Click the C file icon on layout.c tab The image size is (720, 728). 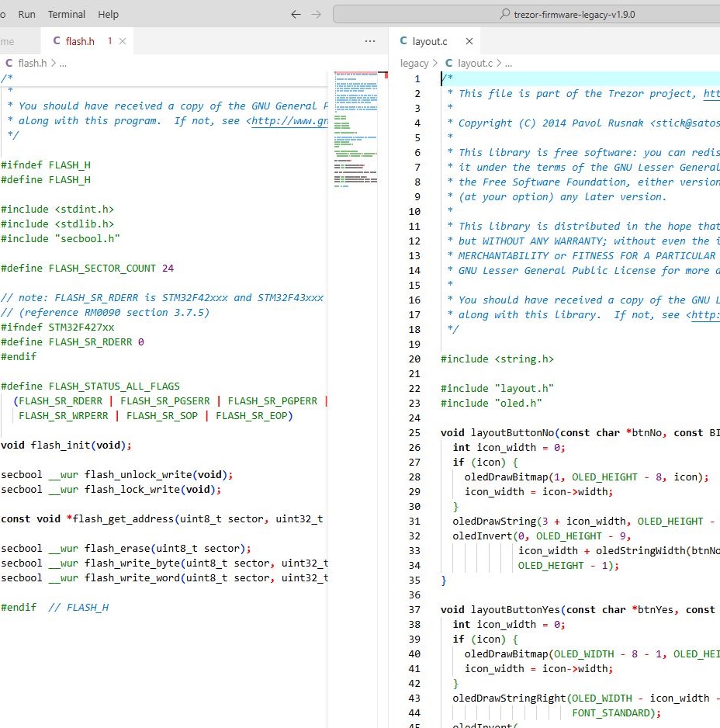coord(403,41)
